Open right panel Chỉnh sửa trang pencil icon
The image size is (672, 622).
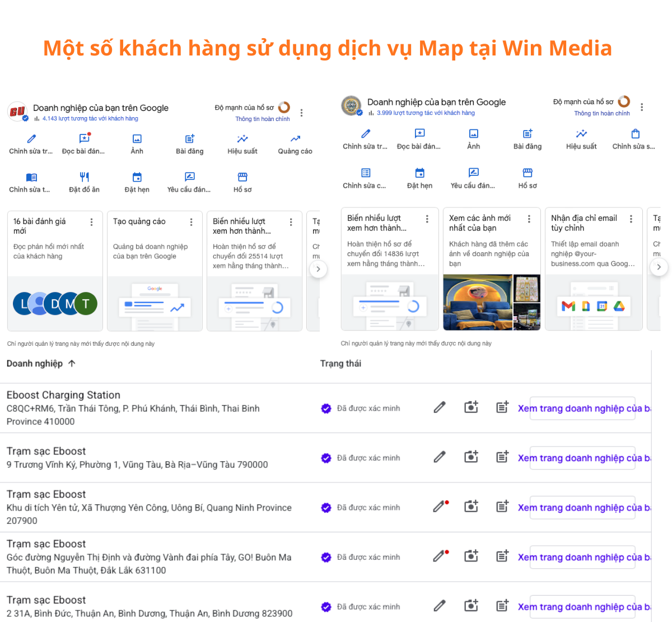tap(366, 133)
